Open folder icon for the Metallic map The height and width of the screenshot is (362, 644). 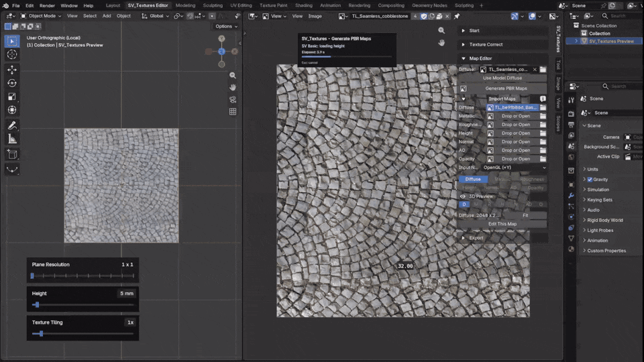tap(543, 116)
